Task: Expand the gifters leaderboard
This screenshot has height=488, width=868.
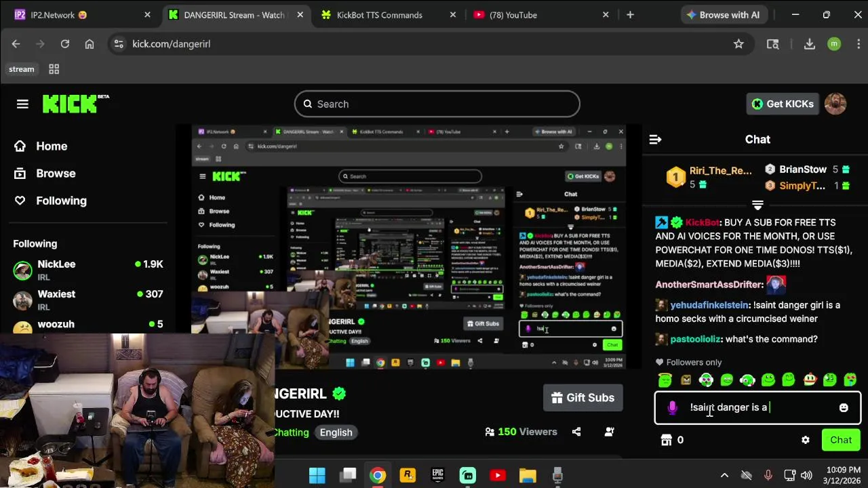Action: [757, 205]
